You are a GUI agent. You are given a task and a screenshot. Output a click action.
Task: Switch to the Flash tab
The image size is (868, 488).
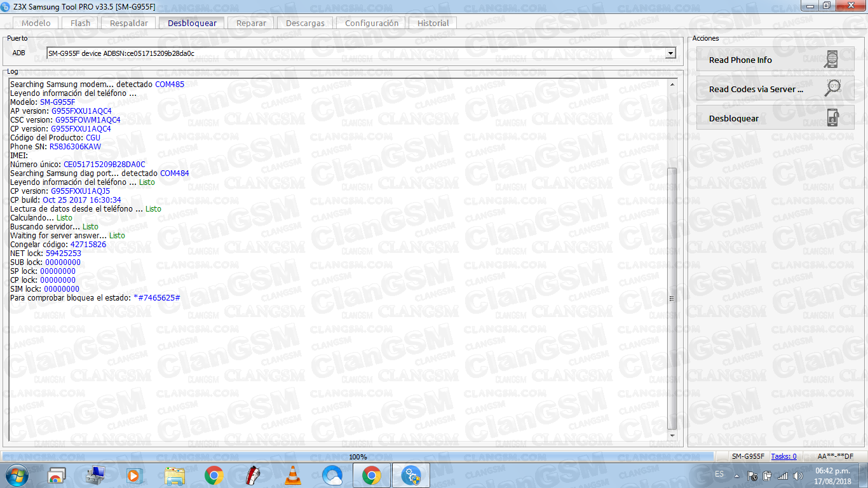pos(81,23)
